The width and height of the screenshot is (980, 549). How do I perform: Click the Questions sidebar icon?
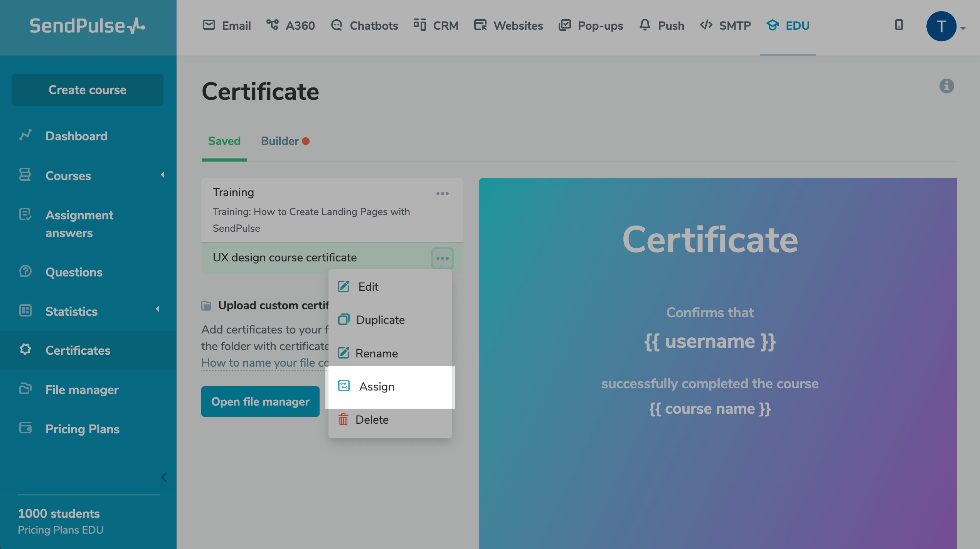25,271
